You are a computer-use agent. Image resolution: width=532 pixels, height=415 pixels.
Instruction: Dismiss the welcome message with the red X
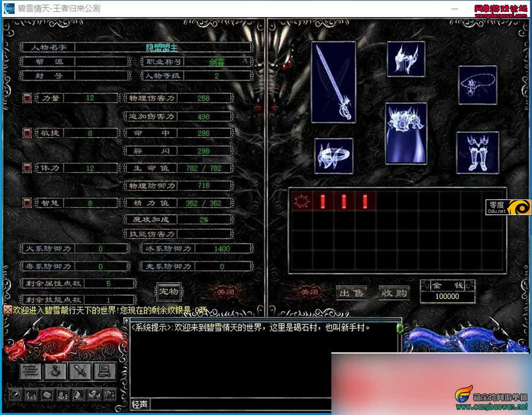pyautogui.click(x=7, y=310)
